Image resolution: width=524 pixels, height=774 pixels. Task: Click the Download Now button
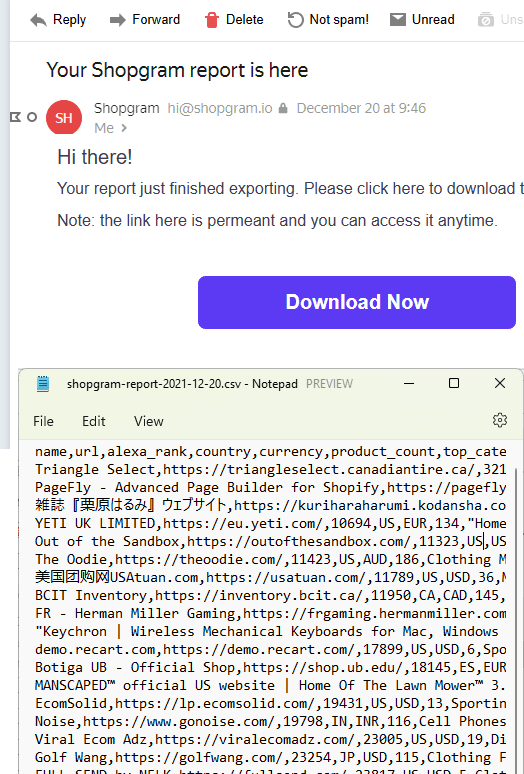coord(357,302)
